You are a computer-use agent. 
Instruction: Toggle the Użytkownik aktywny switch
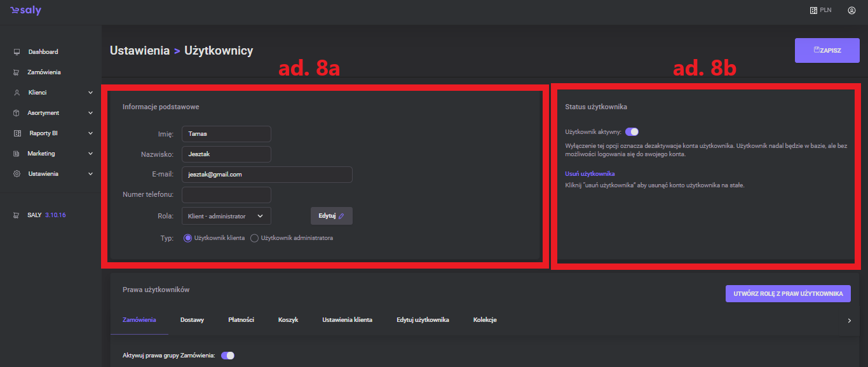click(x=632, y=132)
